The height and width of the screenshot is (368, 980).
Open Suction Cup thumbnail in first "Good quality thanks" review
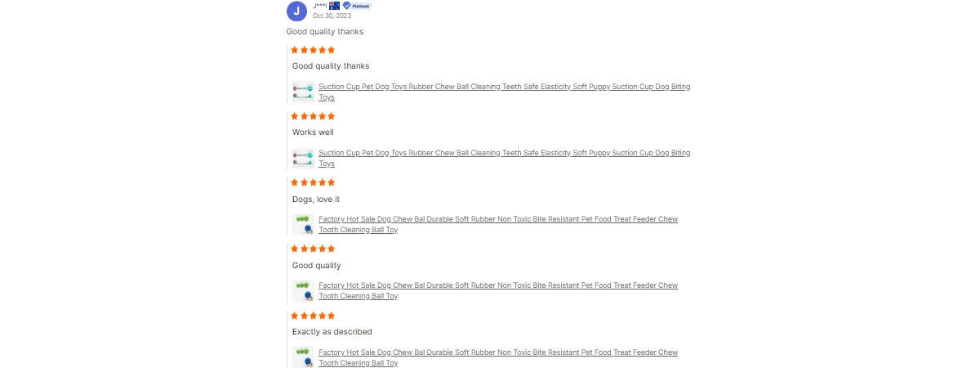click(303, 92)
